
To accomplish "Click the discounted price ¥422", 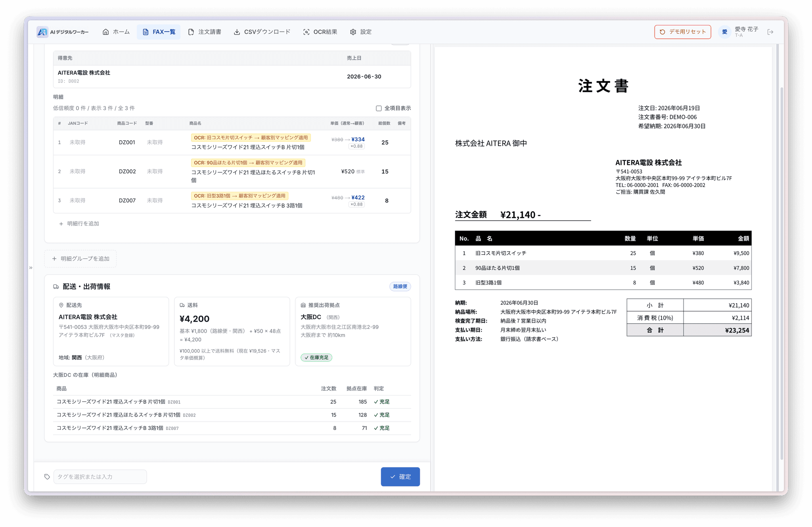I will 358,197.
